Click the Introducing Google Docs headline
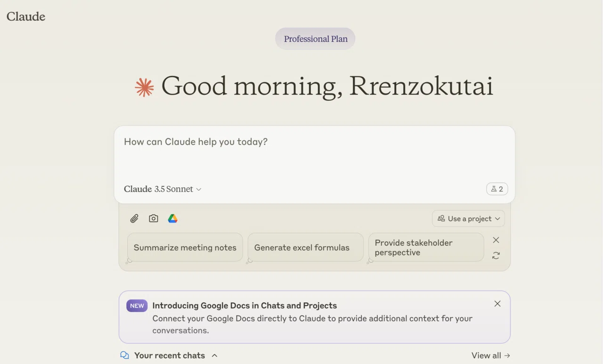 pyautogui.click(x=244, y=306)
